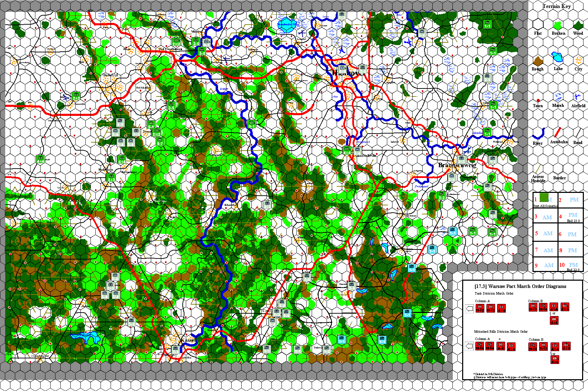Select the green 0-1 counter on the Weser
The image size is (588, 391).
251,124
